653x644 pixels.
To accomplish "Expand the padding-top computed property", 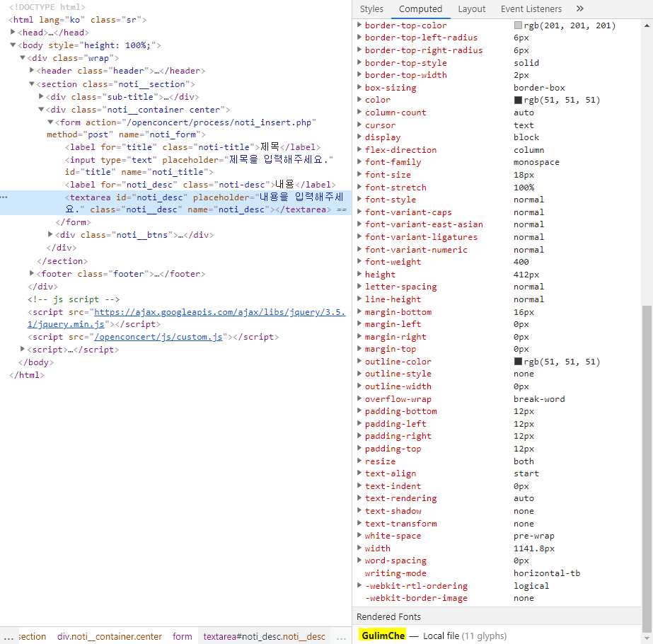I will pyautogui.click(x=359, y=448).
